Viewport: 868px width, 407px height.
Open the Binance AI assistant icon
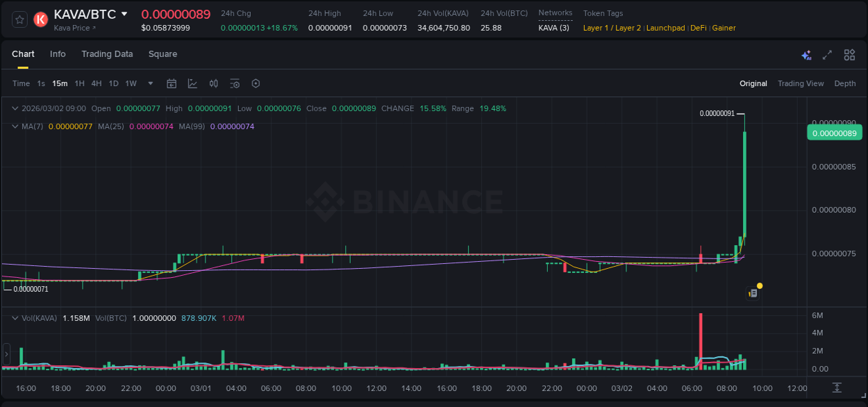pyautogui.click(x=806, y=54)
